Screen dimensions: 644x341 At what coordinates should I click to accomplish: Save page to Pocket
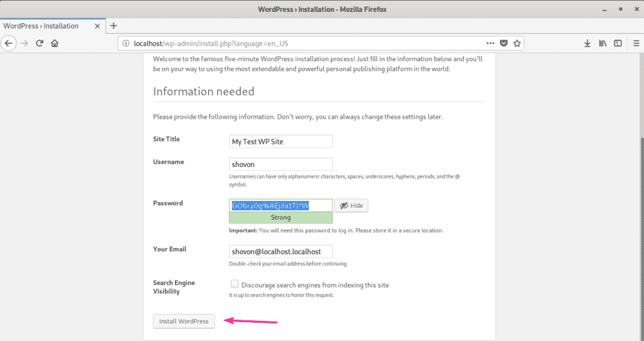(503, 43)
